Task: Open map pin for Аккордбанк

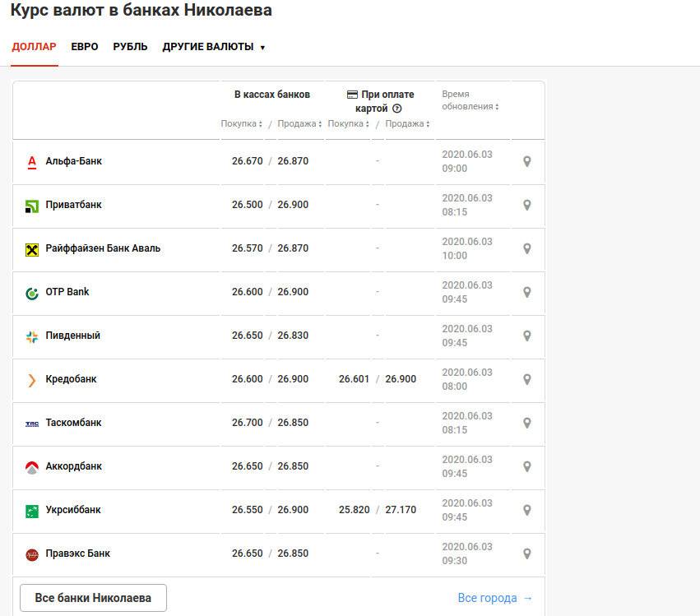Action: (526, 467)
